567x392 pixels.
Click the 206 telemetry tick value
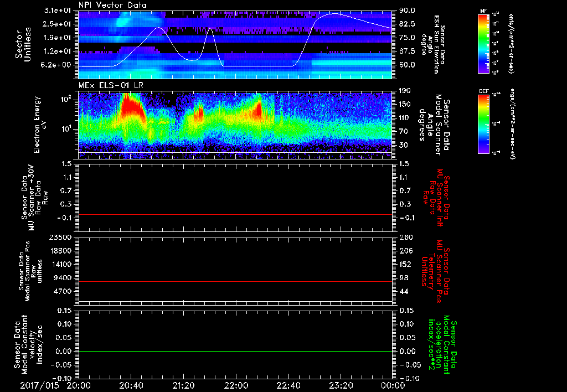click(x=405, y=251)
